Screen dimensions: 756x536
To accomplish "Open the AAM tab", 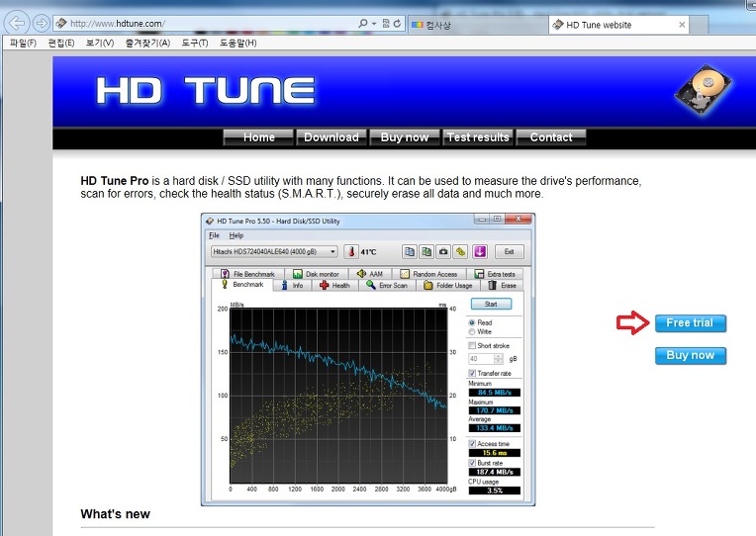I will 370,274.
